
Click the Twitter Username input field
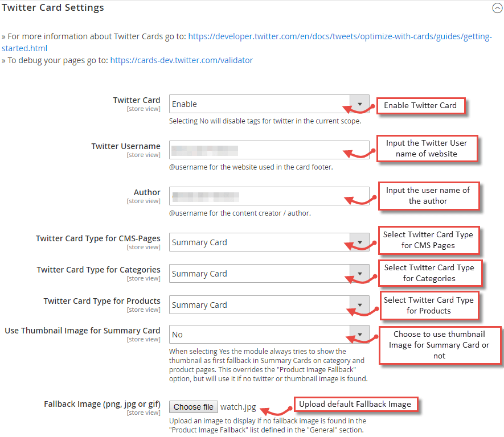coord(269,150)
